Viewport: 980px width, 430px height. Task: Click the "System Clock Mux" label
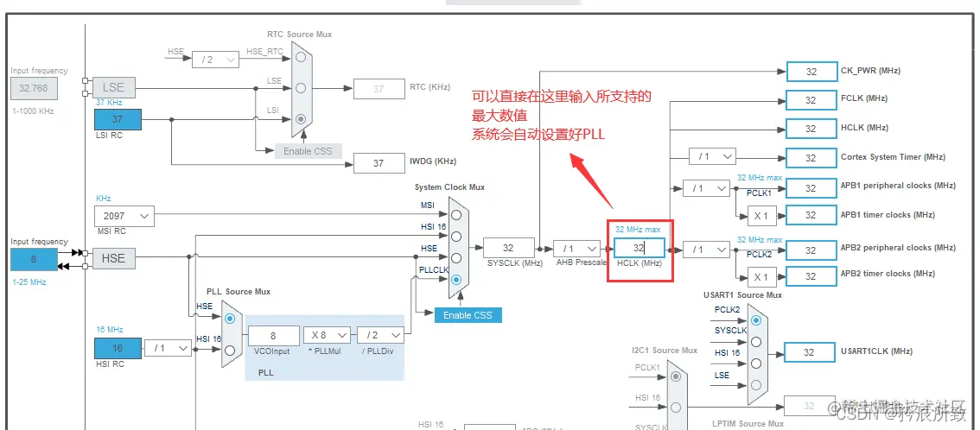pyautogui.click(x=449, y=187)
